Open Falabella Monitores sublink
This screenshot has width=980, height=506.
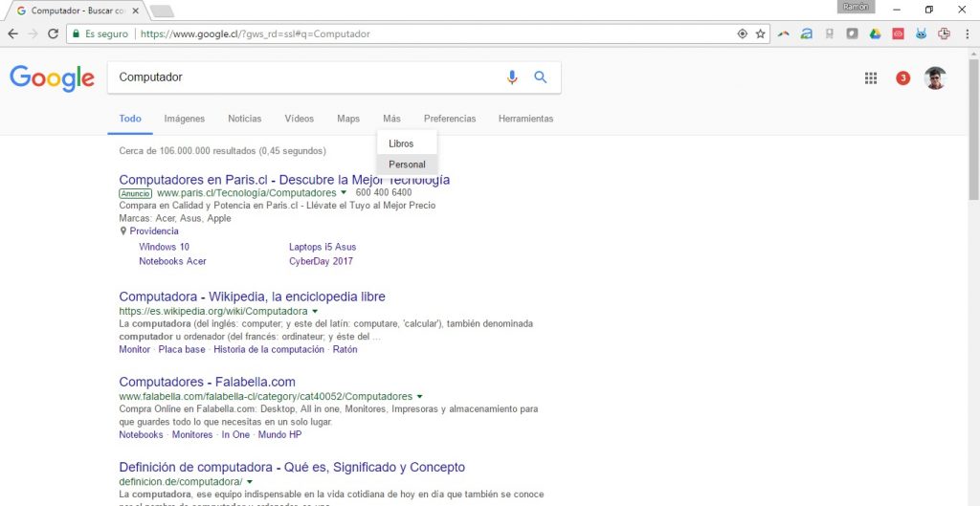192,435
